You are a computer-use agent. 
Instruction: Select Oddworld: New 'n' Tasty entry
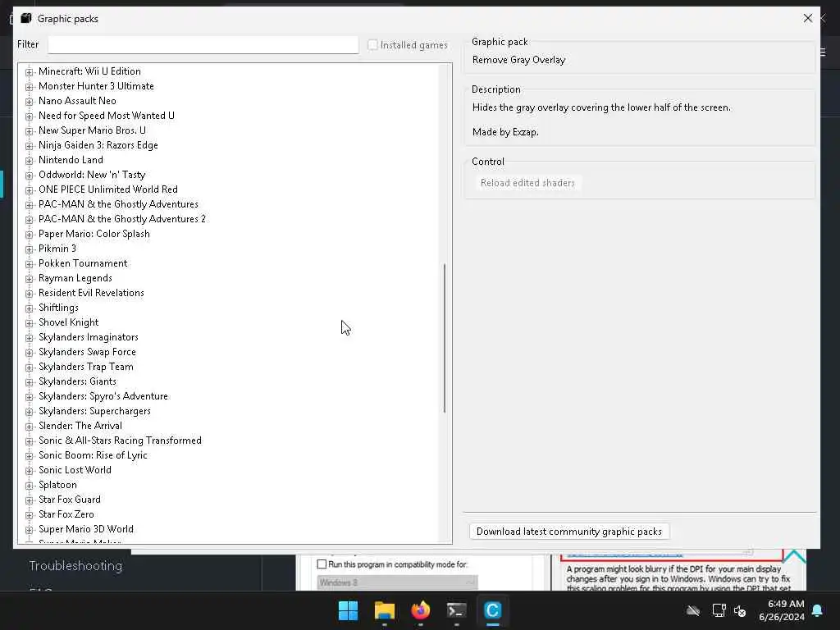(x=92, y=175)
